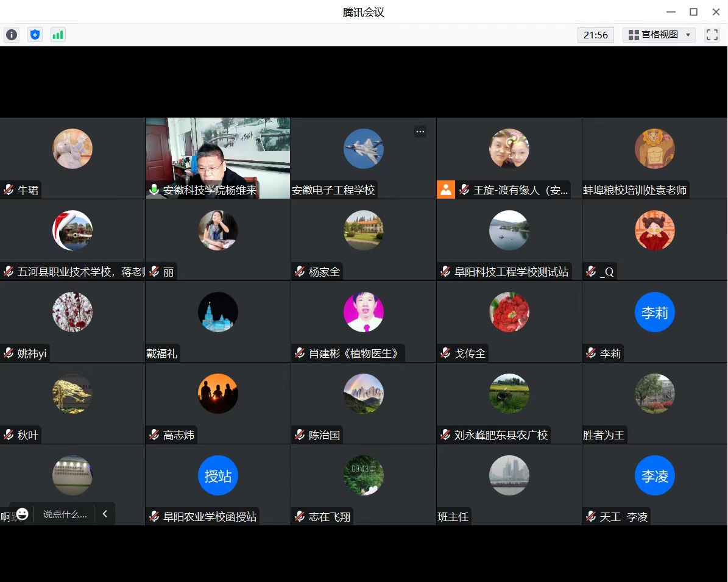Screen dimensions: 728x582
Task: Open the meeting info icon
Action: (12, 35)
